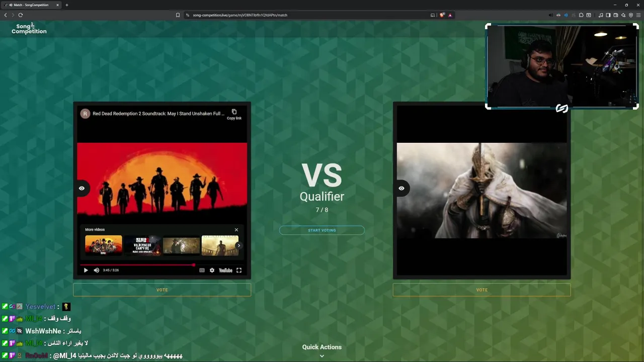Screen dimensions: 644x362
Task: Open the Gladiator suggested video thumbnail
Action: click(x=220, y=245)
